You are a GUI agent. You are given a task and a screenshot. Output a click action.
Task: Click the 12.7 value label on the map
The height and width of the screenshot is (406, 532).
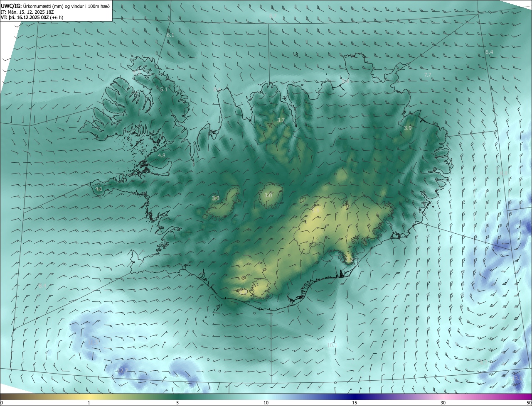tap(122, 370)
